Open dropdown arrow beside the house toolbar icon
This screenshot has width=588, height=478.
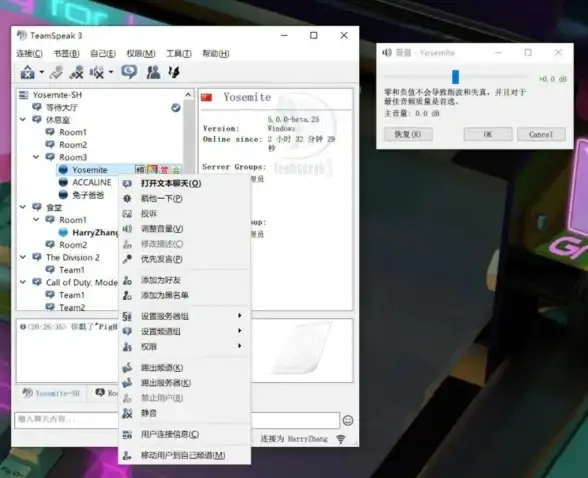(42, 72)
